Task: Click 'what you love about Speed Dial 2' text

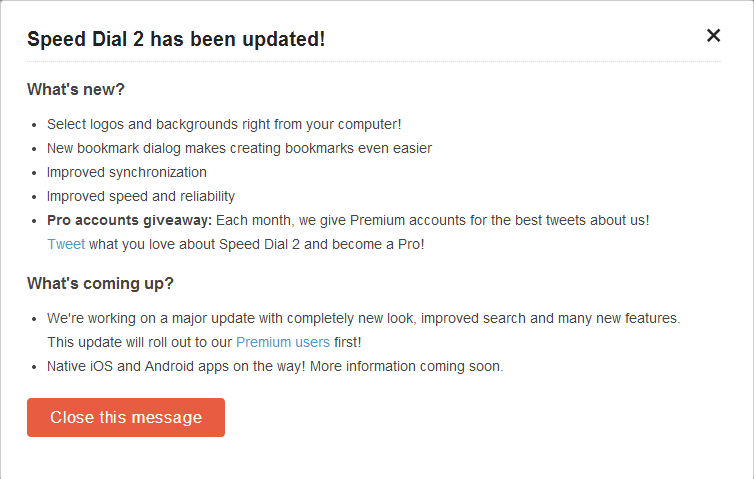Action: point(190,244)
